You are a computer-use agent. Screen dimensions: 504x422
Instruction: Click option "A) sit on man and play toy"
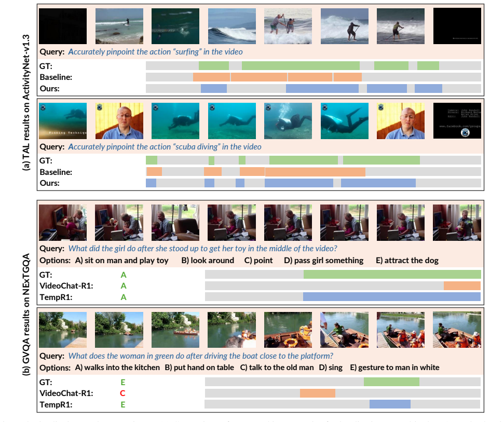click(121, 261)
